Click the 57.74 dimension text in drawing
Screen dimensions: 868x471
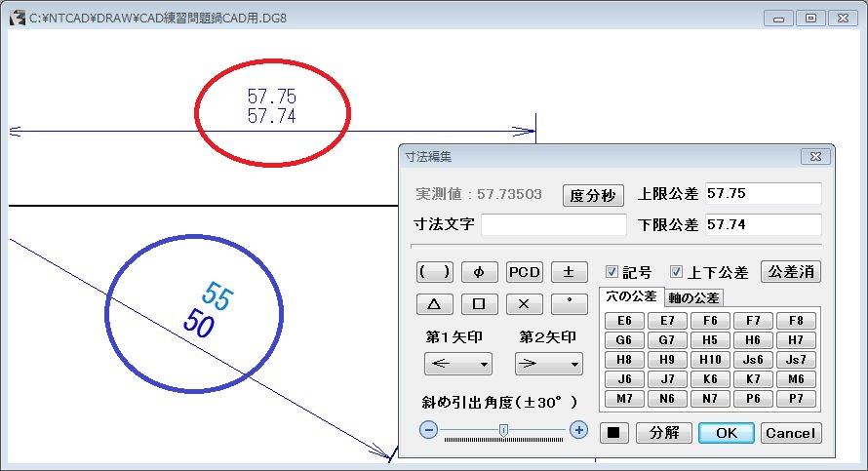pos(272,116)
